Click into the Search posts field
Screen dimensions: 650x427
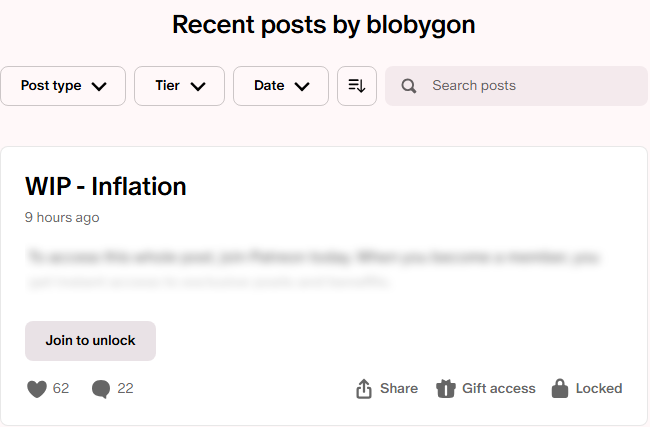click(530, 86)
